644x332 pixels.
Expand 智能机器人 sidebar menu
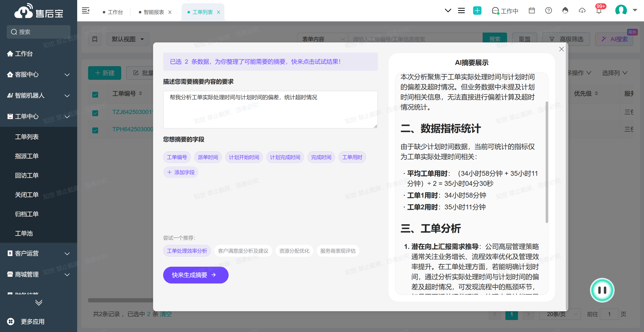point(39,95)
